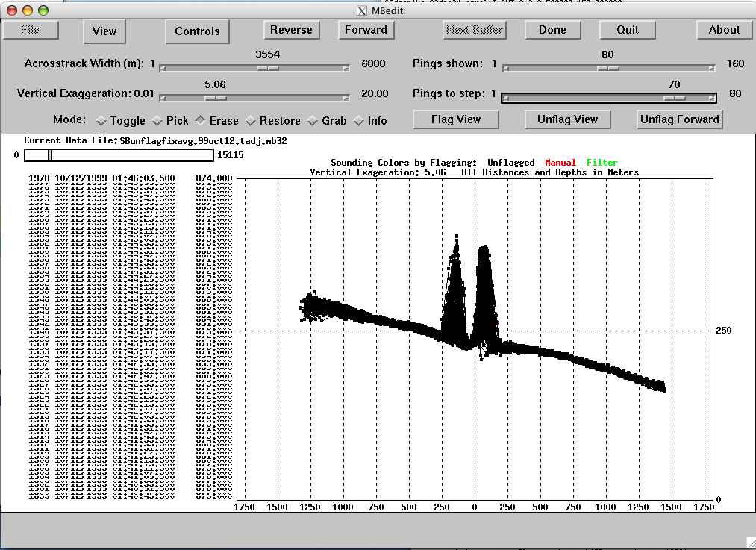This screenshot has width=756, height=550.
Task: Click the X11 icon in the title bar
Action: (362, 10)
